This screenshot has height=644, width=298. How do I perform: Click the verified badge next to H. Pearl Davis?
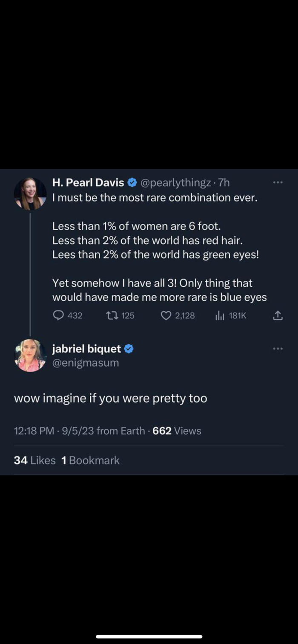(x=132, y=182)
